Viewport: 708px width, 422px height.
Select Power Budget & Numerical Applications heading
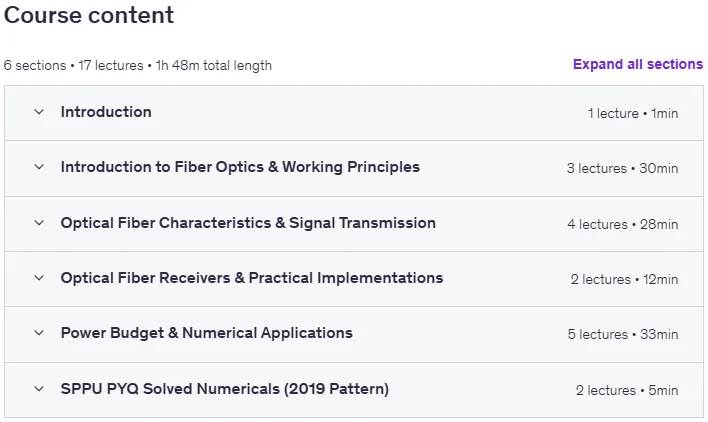pos(207,333)
